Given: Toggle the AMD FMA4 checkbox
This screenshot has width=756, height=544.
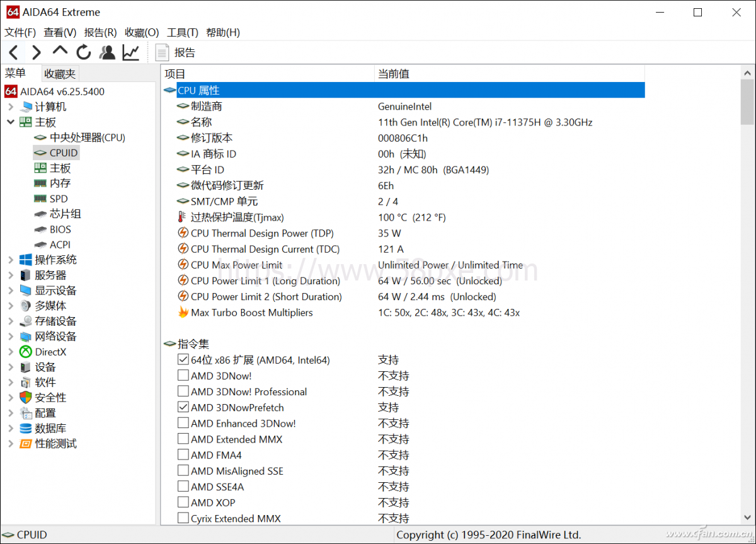Looking at the screenshot, I should tap(183, 454).
